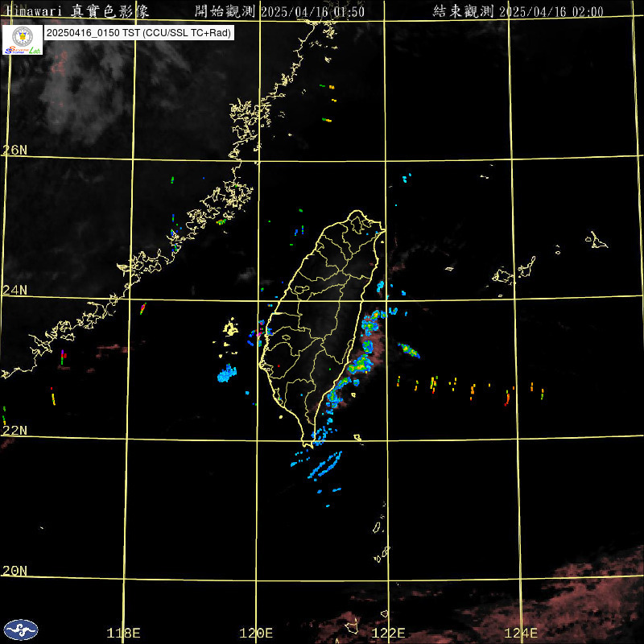
Task: Click the circular lab logo at top-left
Action: 23,39
